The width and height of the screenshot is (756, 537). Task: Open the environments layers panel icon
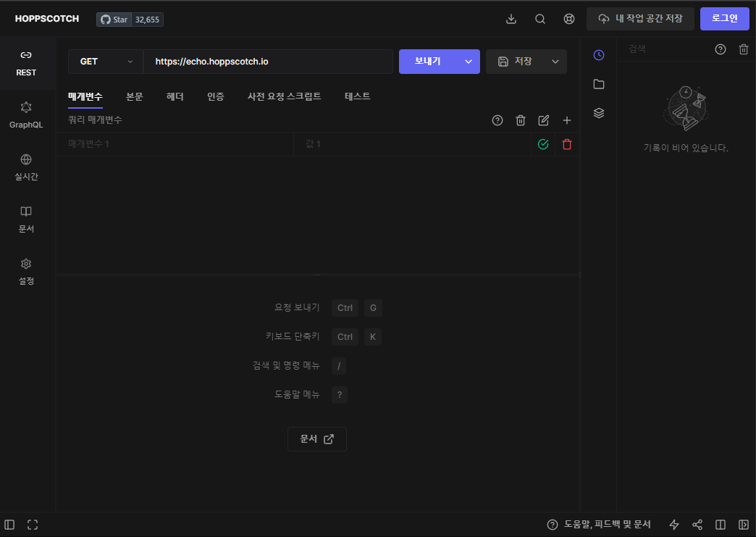599,113
